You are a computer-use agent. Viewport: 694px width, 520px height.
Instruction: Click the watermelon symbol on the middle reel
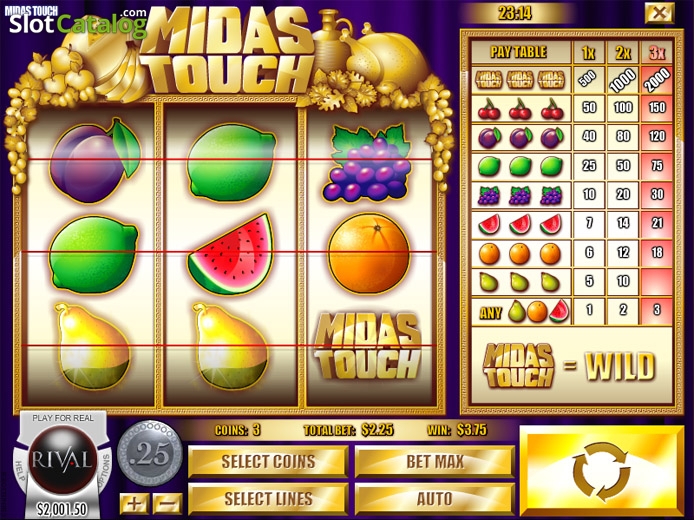coord(231,254)
